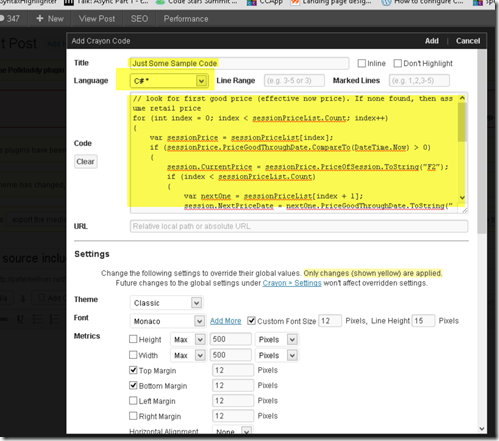Screen dimensions: 499x441
Task: Open the Height Pixels unit dropdown
Action: click(x=277, y=339)
